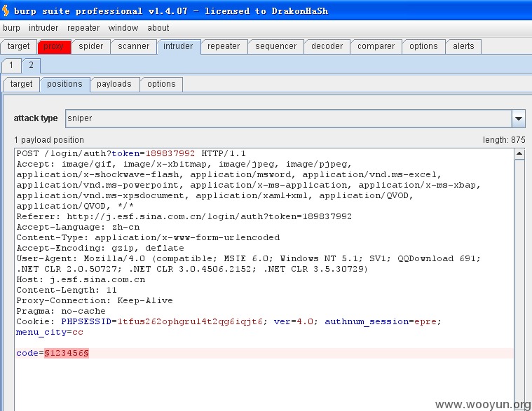Click the sniper attack type combo box
This screenshot has height=411, width=532.
pos(295,118)
